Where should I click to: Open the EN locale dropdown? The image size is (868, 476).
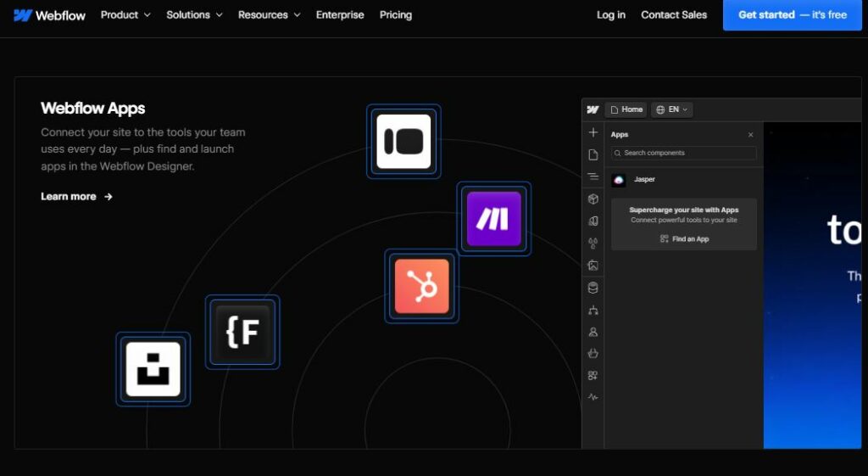(671, 109)
